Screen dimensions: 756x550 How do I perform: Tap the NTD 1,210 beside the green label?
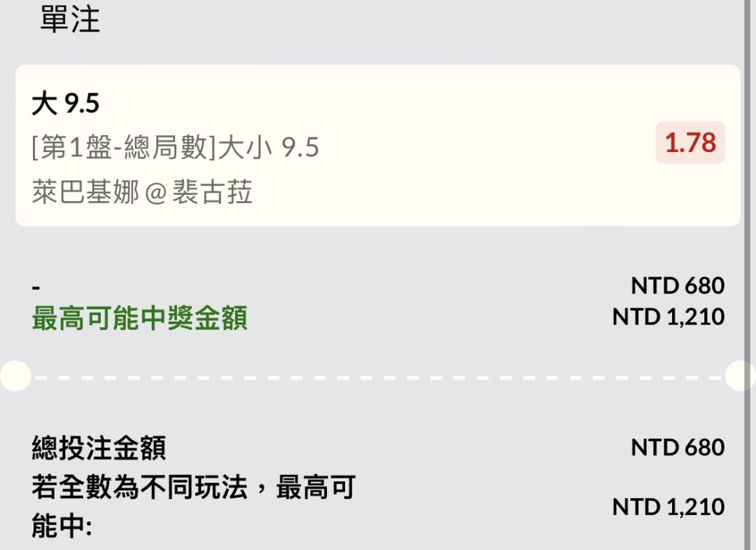pos(668,317)
